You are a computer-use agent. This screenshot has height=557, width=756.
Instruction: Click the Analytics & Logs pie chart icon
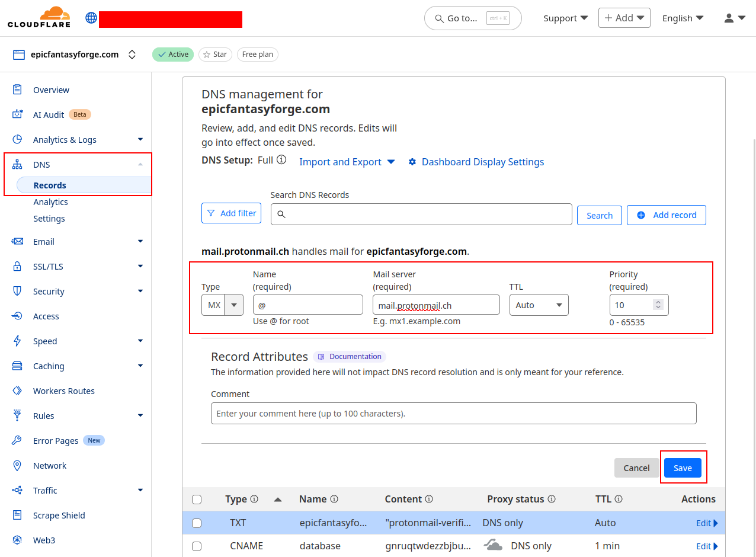[17, 139]
